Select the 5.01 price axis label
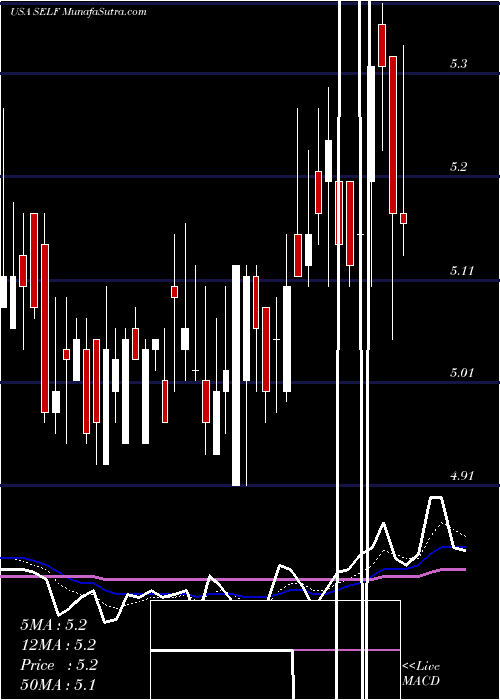This screenshot has width=500, height=700. pos(462,372)
